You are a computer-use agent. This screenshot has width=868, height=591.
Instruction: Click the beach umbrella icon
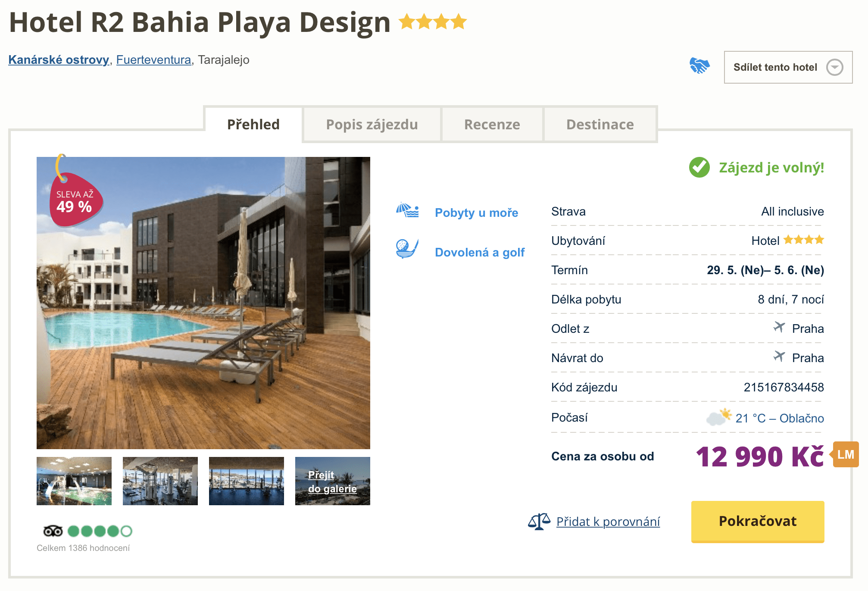tap(407, 210)
